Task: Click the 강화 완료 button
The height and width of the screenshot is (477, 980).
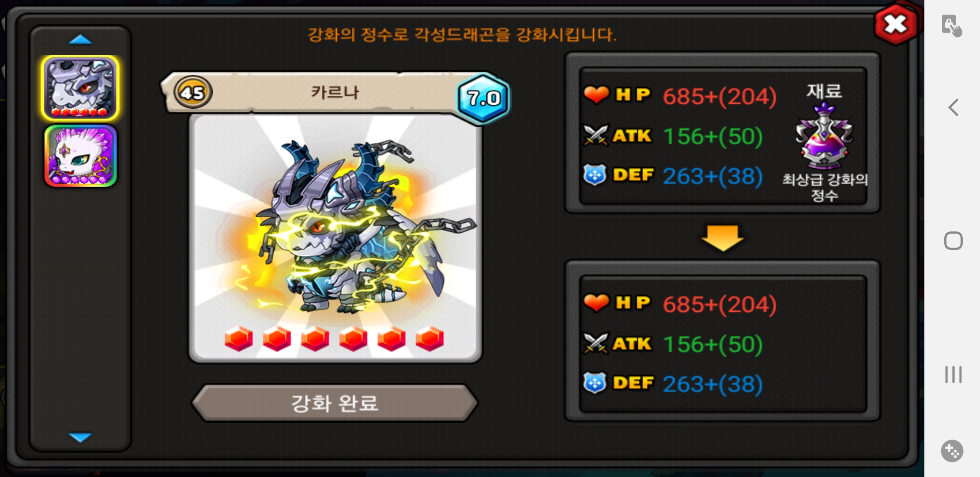Action: click(335, 403)
